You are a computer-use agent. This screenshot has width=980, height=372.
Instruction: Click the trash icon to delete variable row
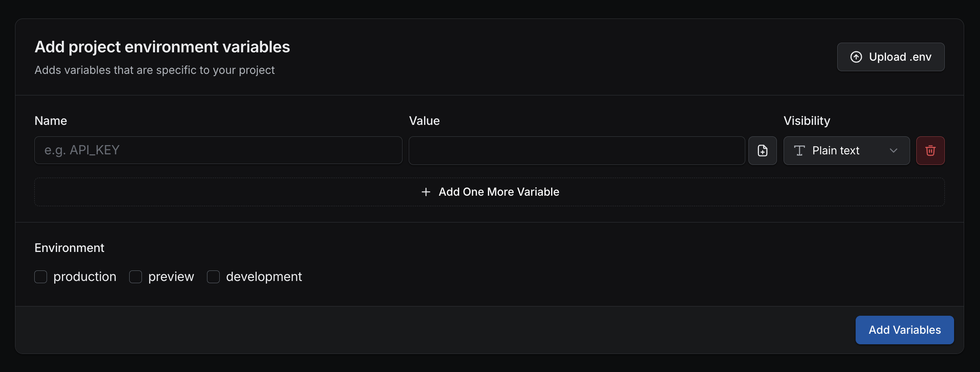click(x=930, y=150)
